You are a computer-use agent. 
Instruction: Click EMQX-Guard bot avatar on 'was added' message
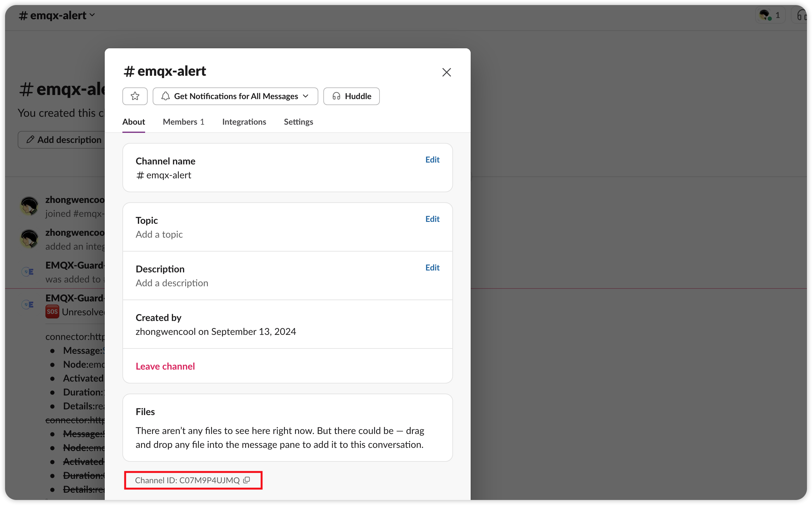(x=28, y=271)
